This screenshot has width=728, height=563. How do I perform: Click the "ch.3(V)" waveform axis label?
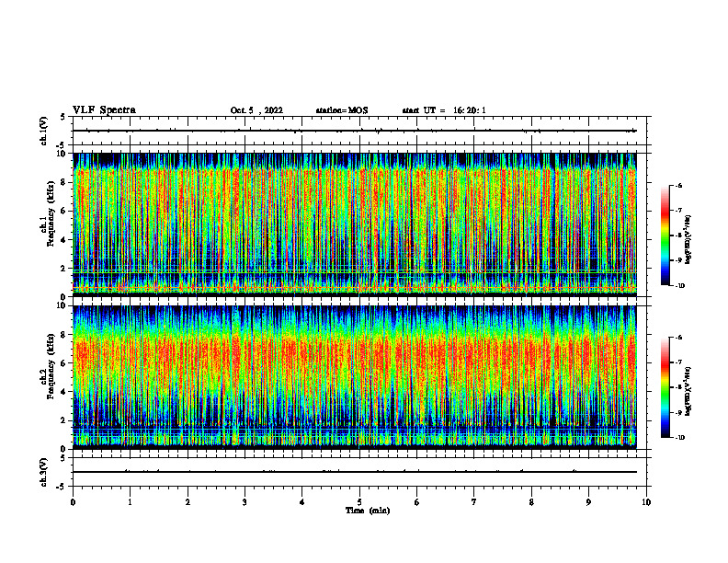[x=43, y=472]
